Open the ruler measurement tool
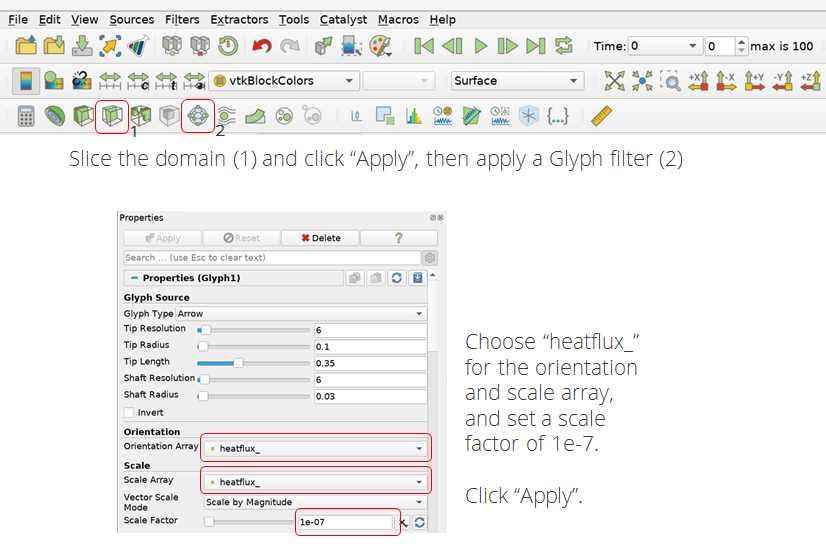Image resolution: width=826 pixels, height=553 pixels. click(x=600, y=116)
